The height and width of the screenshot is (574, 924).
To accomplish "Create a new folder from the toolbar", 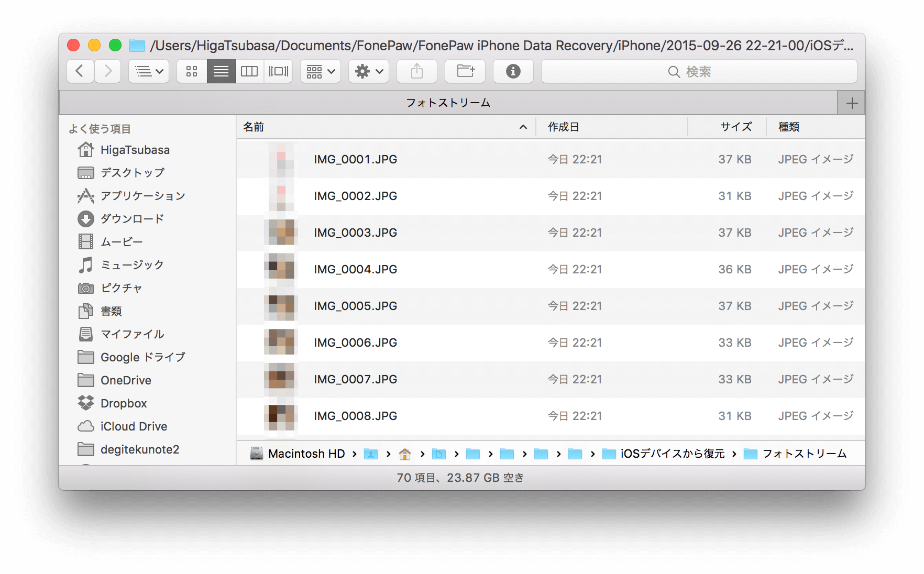I will click(465, 71).
